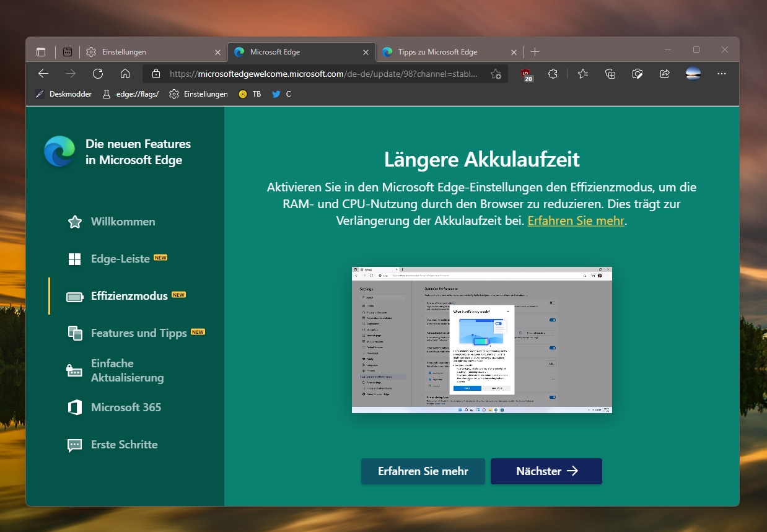Viewport: 767px width, 532px height.
Task: Switch to the Microsoft Edge tab
Action: [x=302, y=52]
